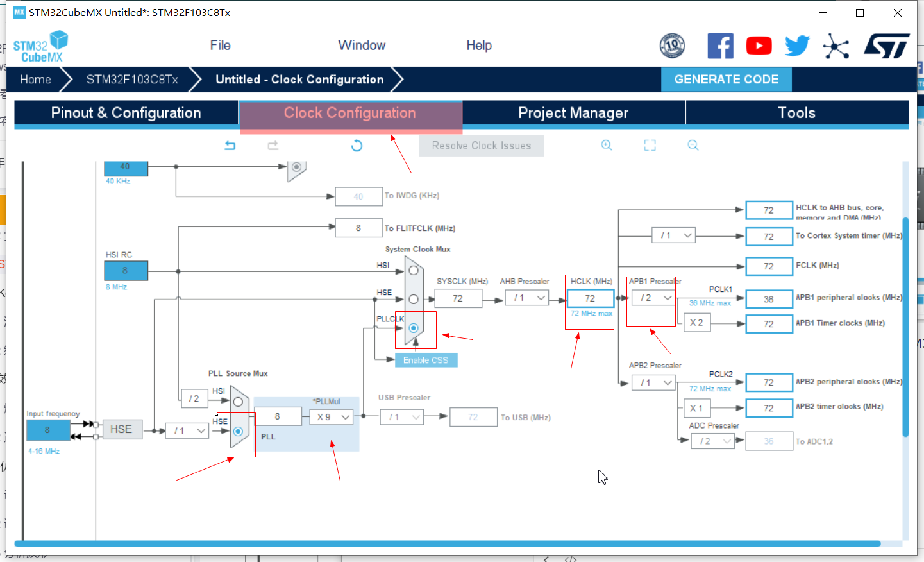Click the STM32F103C8Tx breadcrumb
This screenshot has width=924, height=562.
click(x=132, y=80)
